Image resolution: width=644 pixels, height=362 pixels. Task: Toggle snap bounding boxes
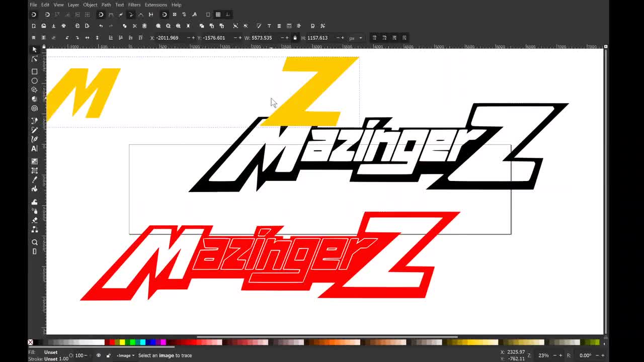47,14
